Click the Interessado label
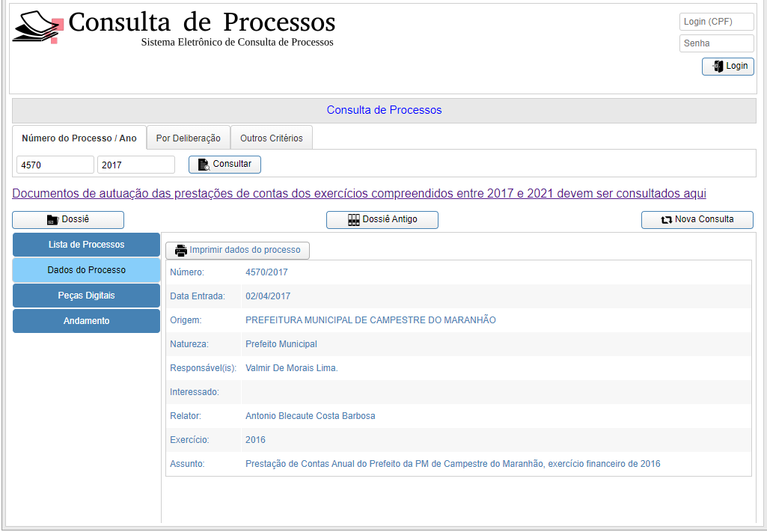Image resolution: width=767 pixels, height=532 pixels. 195,392
